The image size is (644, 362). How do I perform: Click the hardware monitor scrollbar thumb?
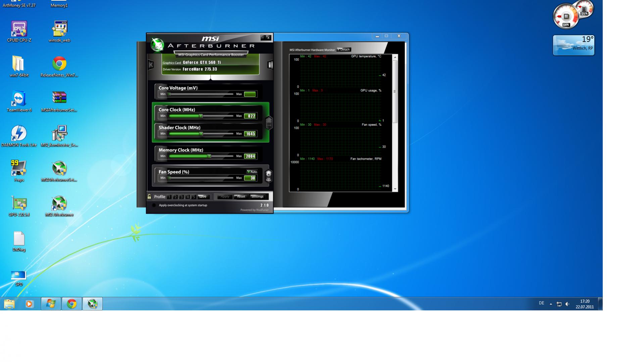395,91
